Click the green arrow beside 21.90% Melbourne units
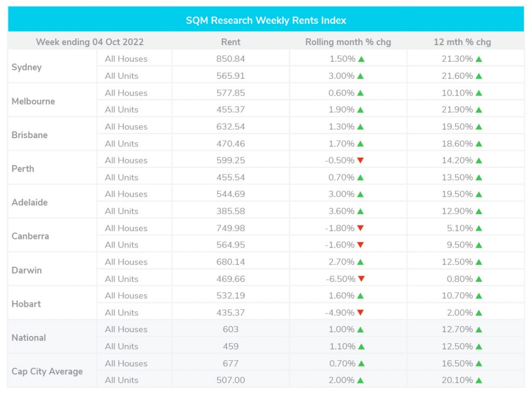 click(478, 110)
